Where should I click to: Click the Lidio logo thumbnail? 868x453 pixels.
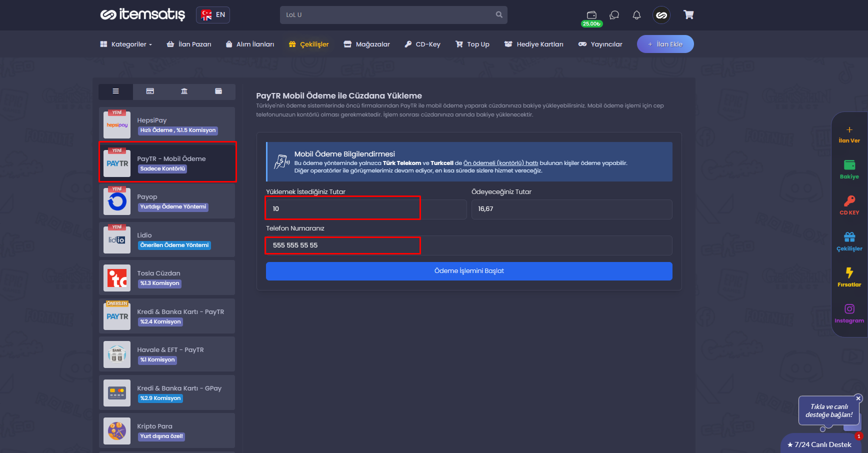point(117,240)
